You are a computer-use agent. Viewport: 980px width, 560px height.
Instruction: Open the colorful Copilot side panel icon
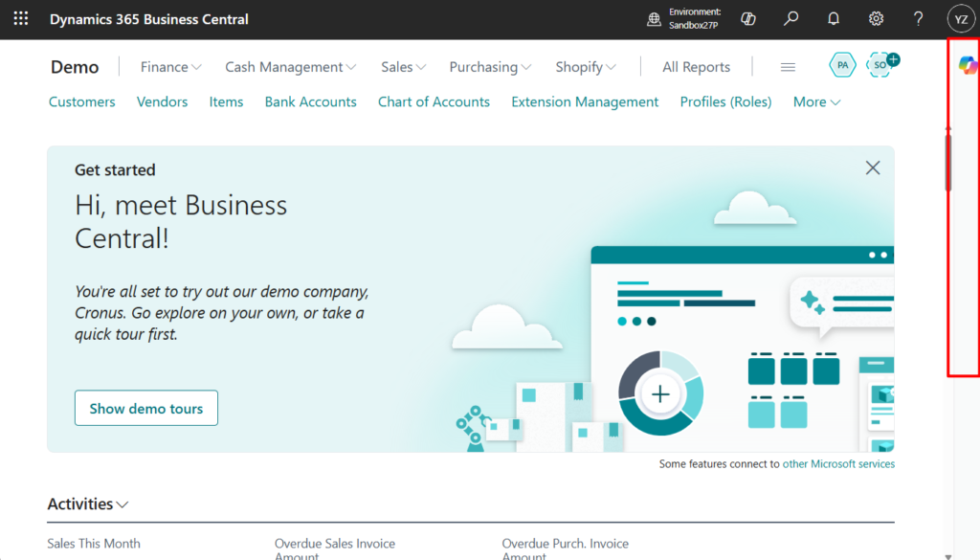(x=968, y=64)
